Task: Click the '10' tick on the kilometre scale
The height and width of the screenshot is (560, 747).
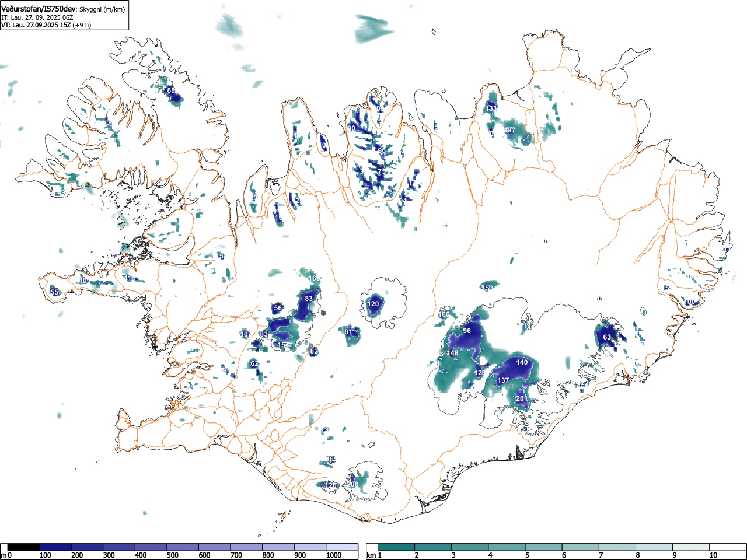Action: point(713,555)
